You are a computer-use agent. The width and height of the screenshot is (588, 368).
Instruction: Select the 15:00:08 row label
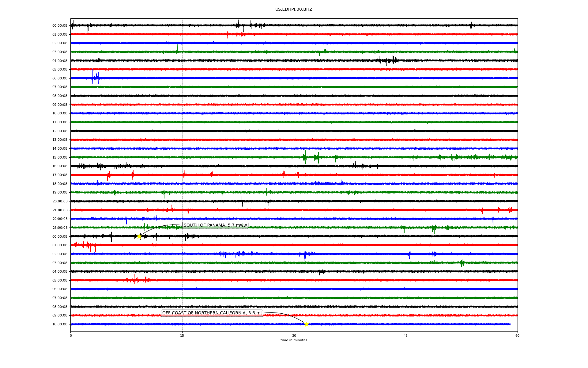point(60,158)
